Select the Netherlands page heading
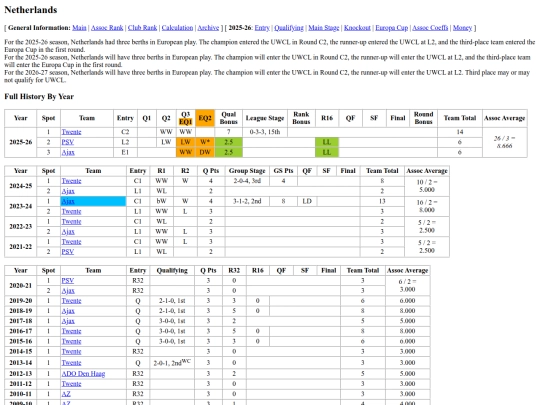Viewport: 540px width, 405px height. pos(31,10)
